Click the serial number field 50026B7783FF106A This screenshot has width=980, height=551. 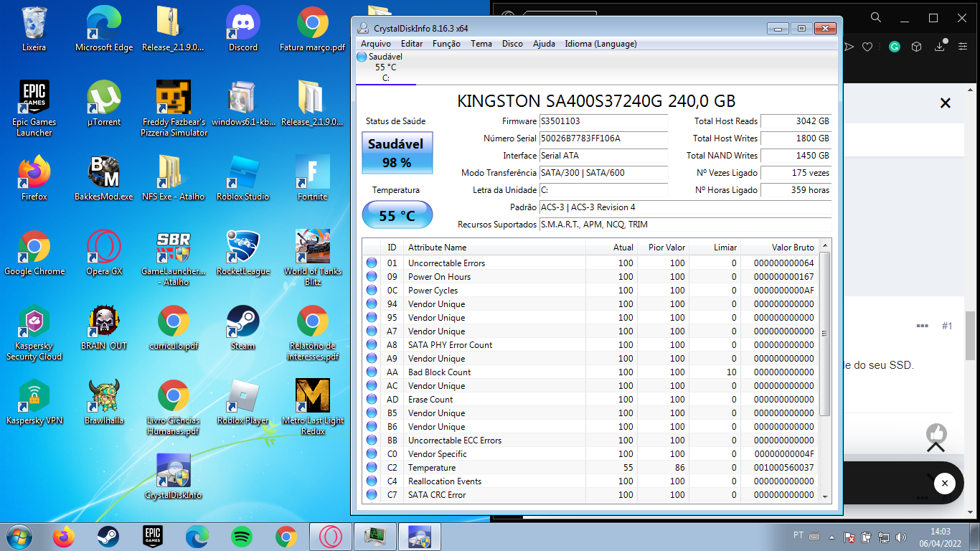click(x=603, y=138)
